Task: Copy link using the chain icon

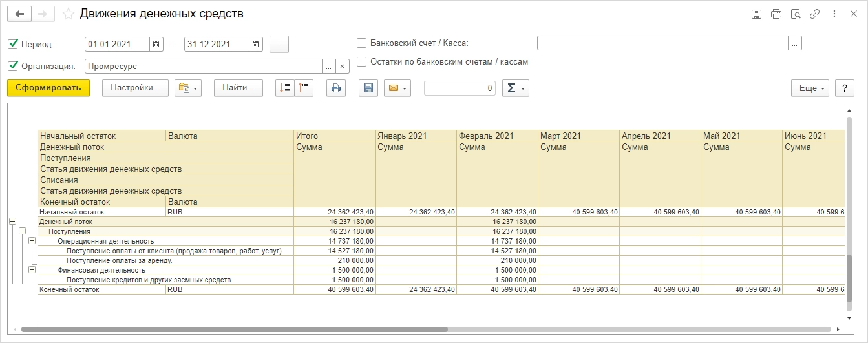Action: pyautogui.click(x=815, y=14)
